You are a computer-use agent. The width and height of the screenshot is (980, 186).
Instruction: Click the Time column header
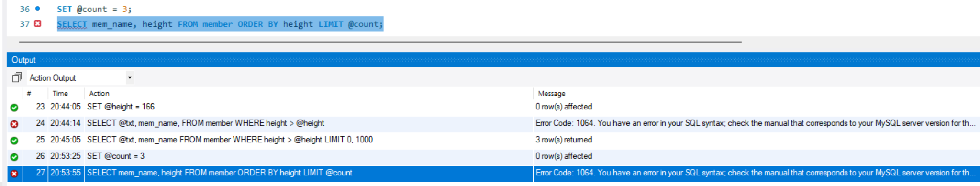click(x=60, y=93)
